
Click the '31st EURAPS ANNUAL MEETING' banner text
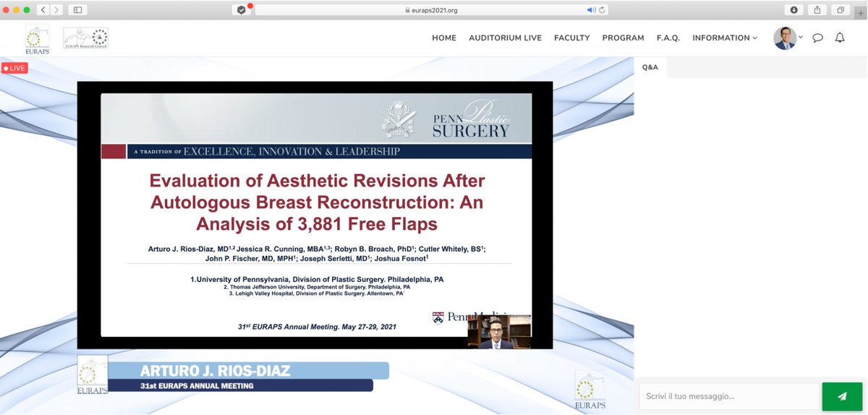point(197,386)
